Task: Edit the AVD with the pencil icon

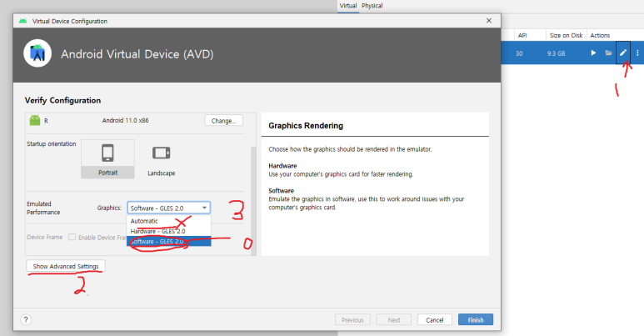Action: point(623,53)
